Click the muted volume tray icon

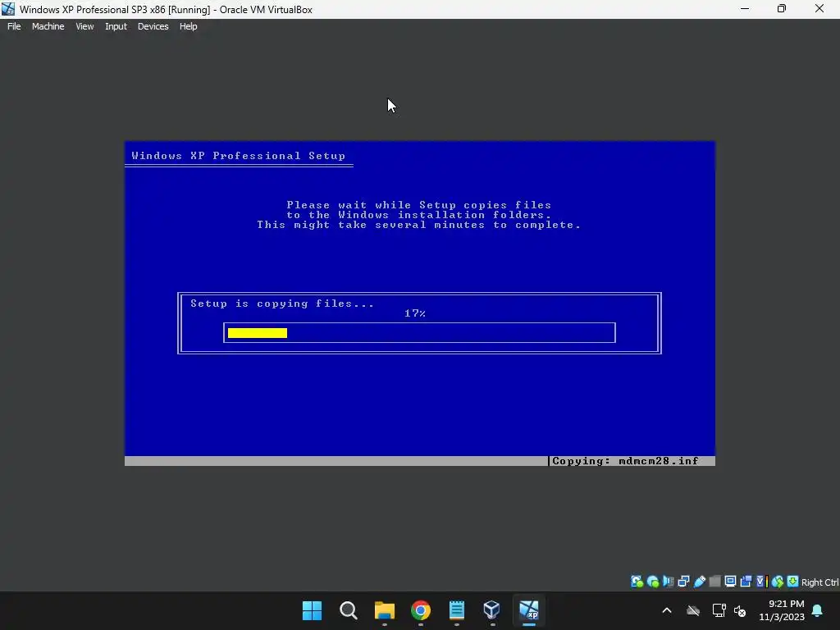[740, 610]
